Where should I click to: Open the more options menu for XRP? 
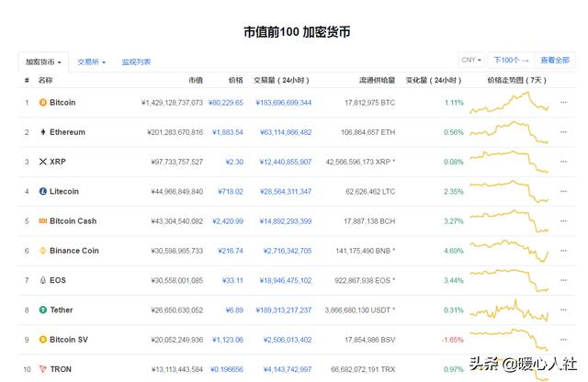tap(563, 162)
